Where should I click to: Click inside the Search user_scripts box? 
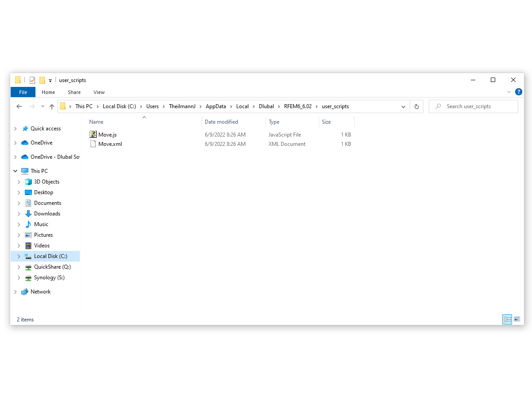473,106
